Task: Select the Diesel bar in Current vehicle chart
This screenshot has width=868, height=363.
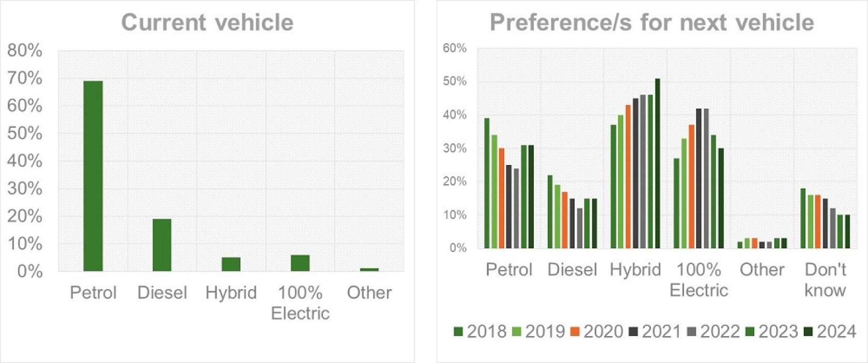Action: [162, 245]
